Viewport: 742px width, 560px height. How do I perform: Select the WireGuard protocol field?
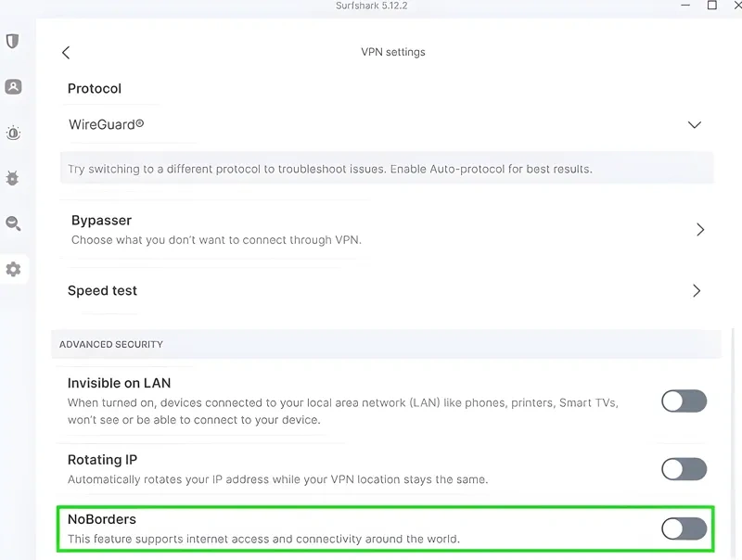[107, 124]
